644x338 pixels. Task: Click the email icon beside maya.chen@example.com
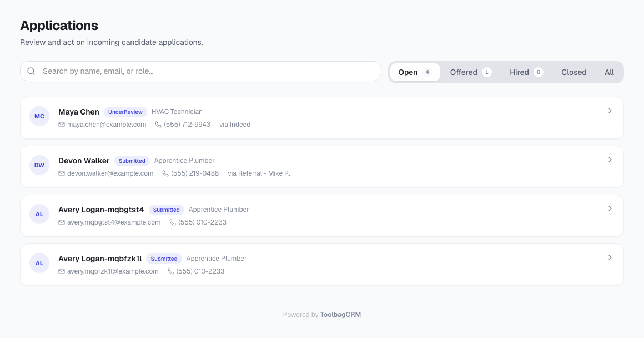tap(62, 125)
